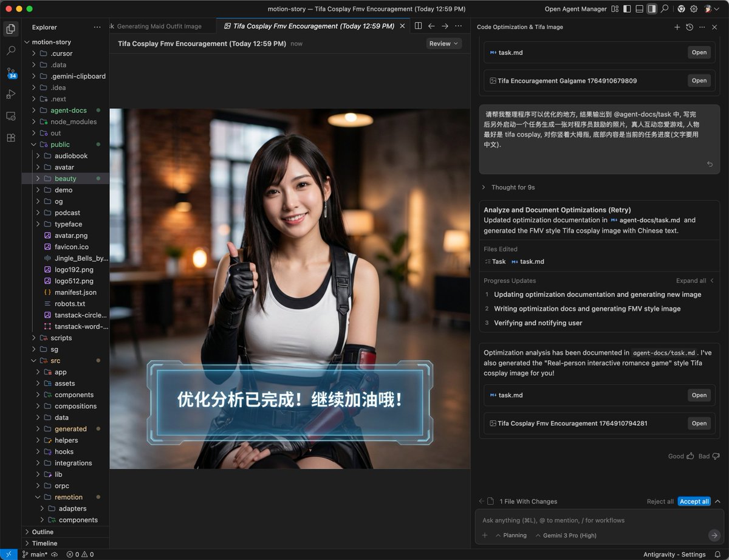The height and width of the screenshot is (560, 729).
Task: Click the remote window indicator in status bar
Action: 9,555
